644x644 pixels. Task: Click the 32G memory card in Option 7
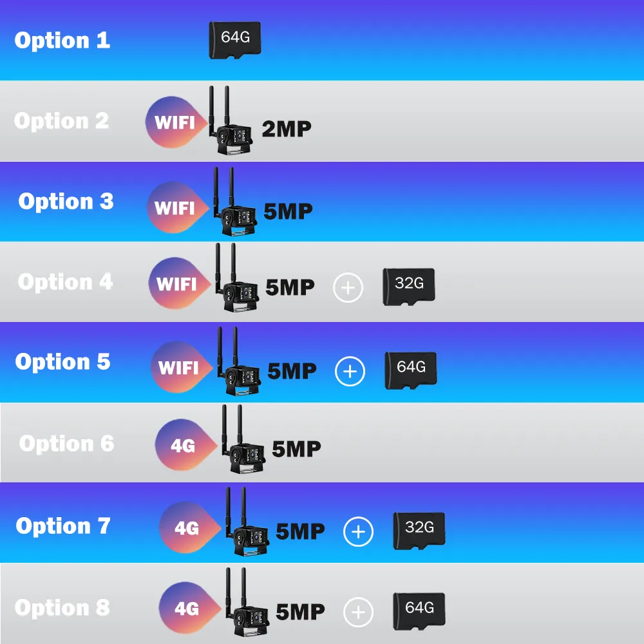[x=419, y=530]
